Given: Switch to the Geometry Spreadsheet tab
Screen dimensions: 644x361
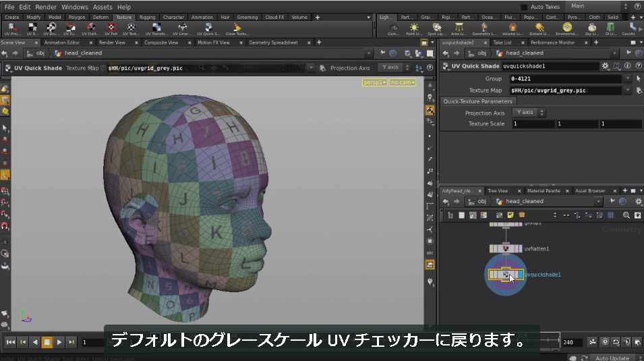Looking at the screenshot, I should tap(273, 43).
